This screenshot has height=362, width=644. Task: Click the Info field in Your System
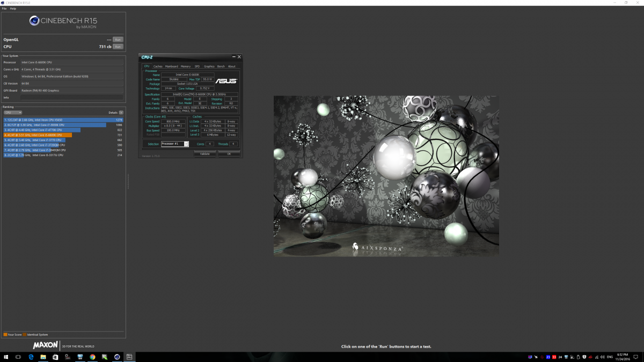click(x=72, y=98)
